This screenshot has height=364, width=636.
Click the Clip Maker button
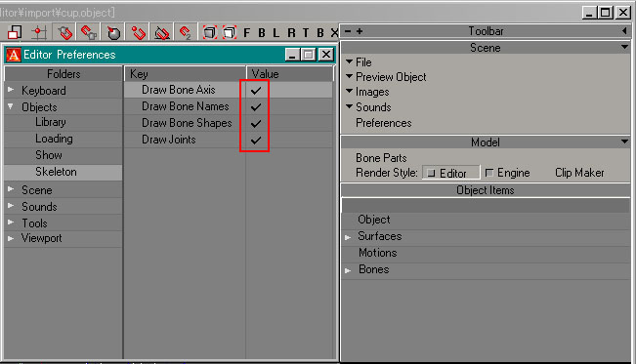point(579,173)
